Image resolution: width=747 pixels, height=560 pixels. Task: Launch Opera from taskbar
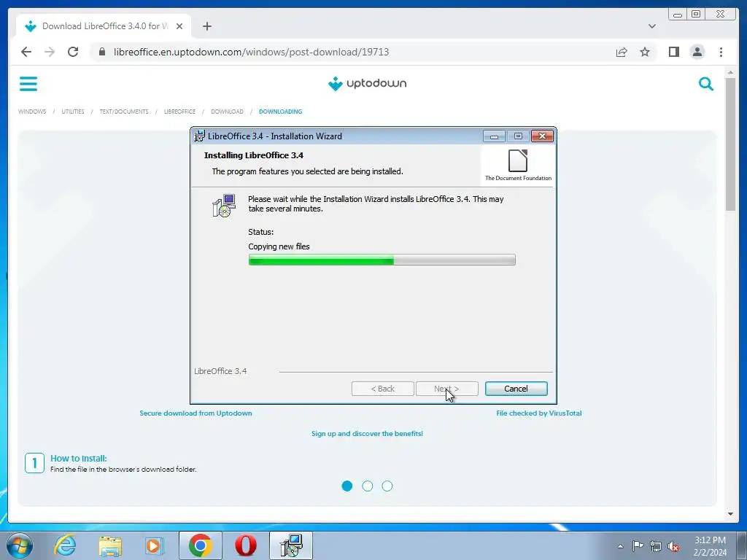245,545
